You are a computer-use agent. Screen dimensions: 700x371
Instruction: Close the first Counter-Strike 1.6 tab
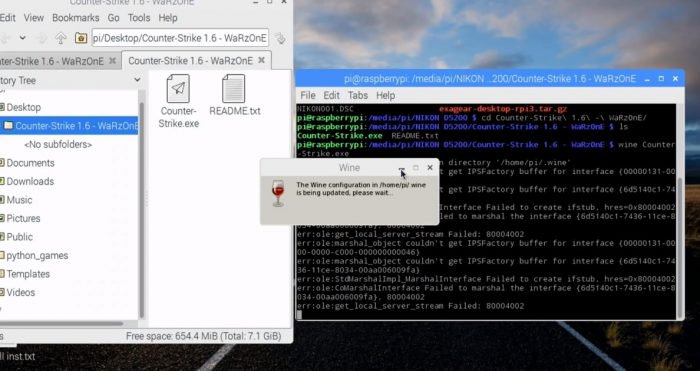(112, 60)
